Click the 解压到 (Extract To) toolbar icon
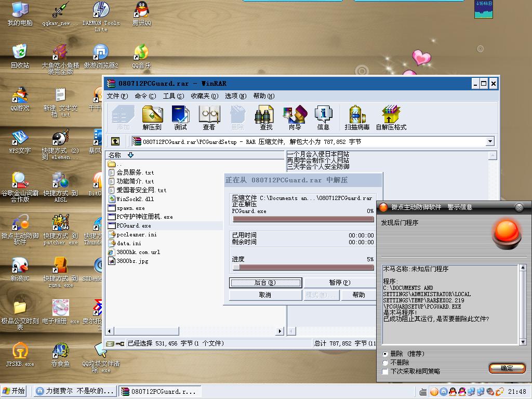This screenshot has width=532, height=399. point(152,118)
